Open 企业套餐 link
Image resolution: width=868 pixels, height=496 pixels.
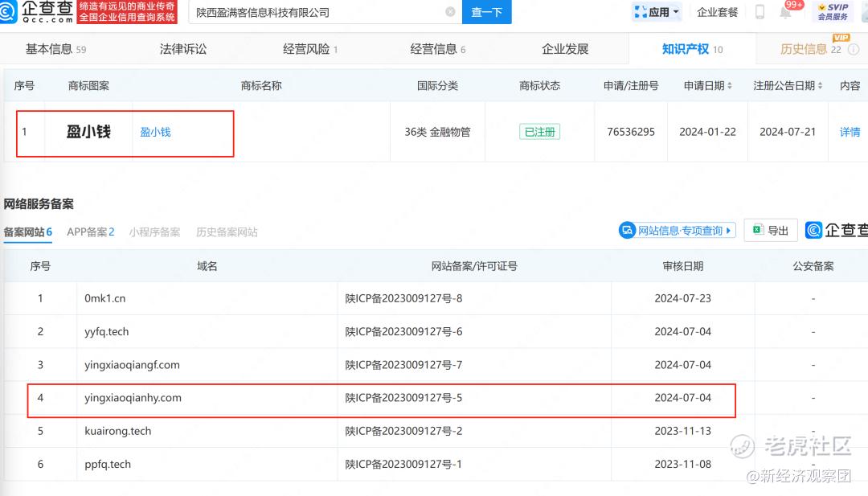pos(717,11)
